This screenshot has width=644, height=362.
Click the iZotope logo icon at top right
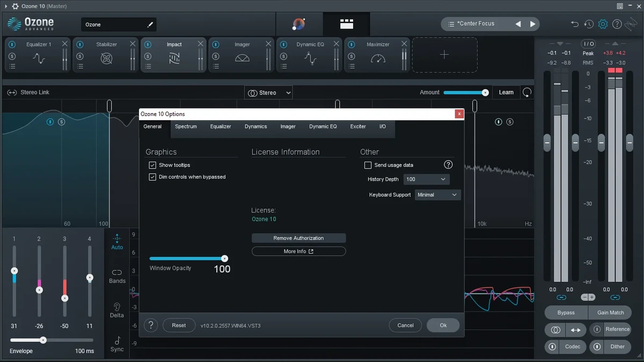632,24
